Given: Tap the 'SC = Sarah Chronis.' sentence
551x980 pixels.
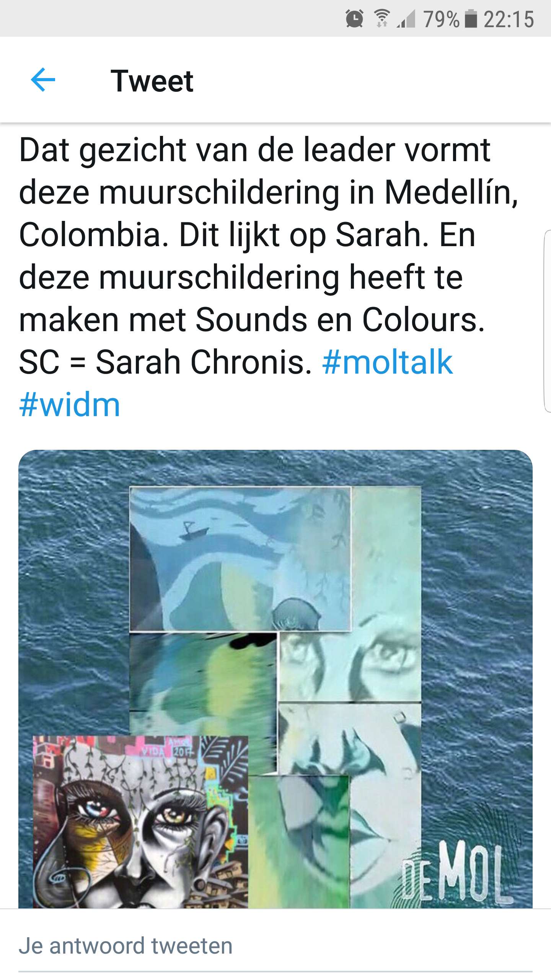Looking at the screenshot, I should coord(165,362).
